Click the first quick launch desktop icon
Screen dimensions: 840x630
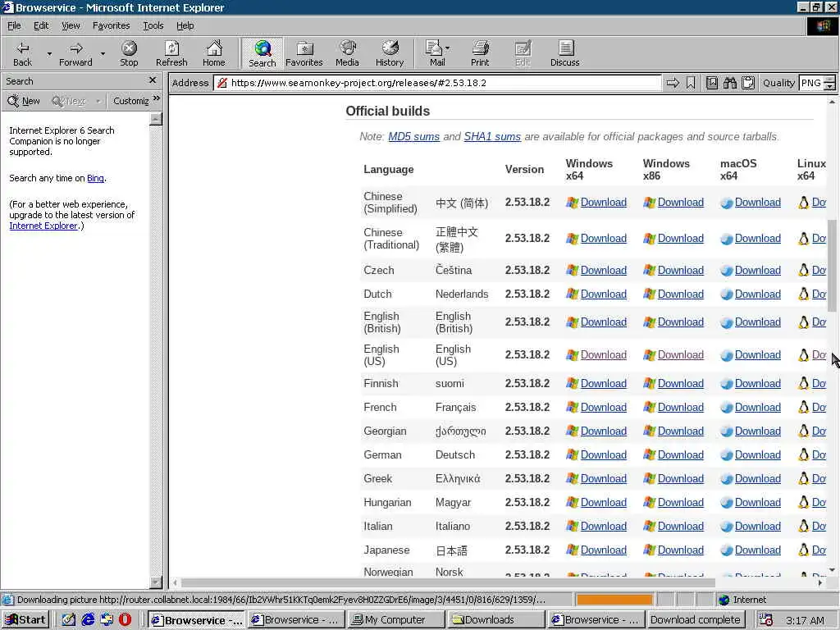[69, 620]
